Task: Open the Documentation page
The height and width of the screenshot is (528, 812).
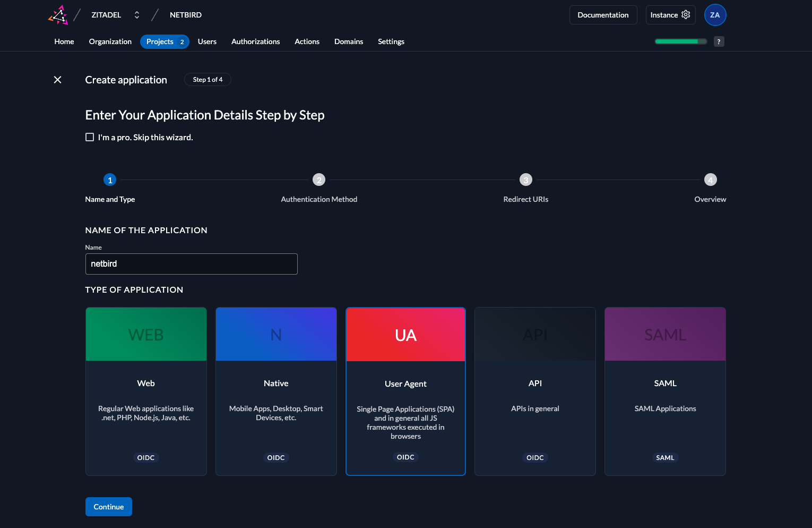Action: tap(603, 14)
